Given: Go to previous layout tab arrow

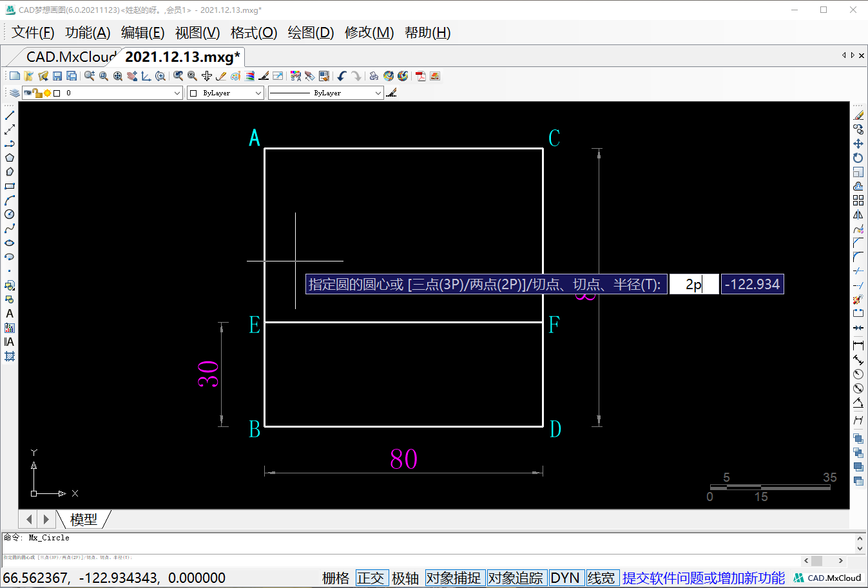Looking at the screenshot, I should click(29, 518).
